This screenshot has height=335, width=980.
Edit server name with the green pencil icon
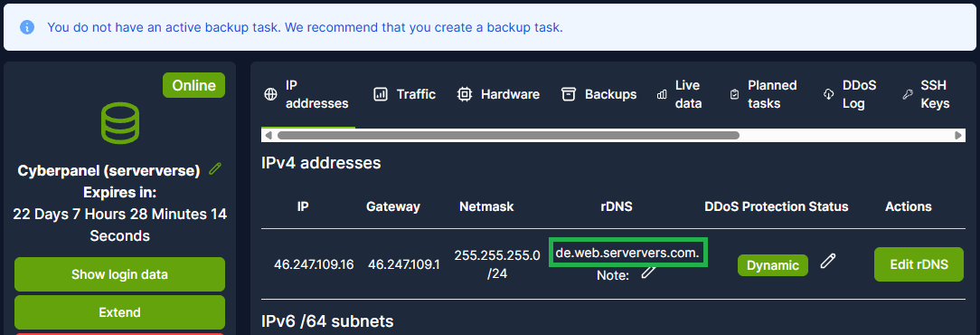[x=215, y=168]
